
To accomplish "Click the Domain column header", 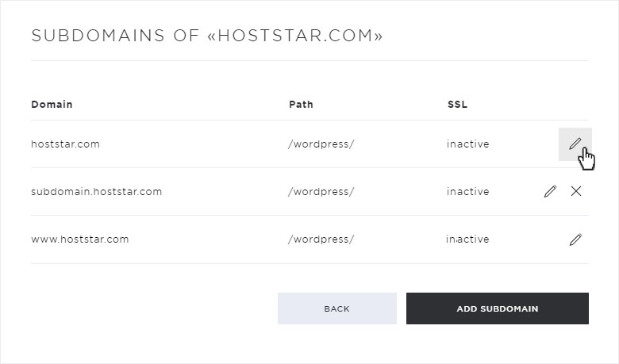I will click(x=52, y=105).
